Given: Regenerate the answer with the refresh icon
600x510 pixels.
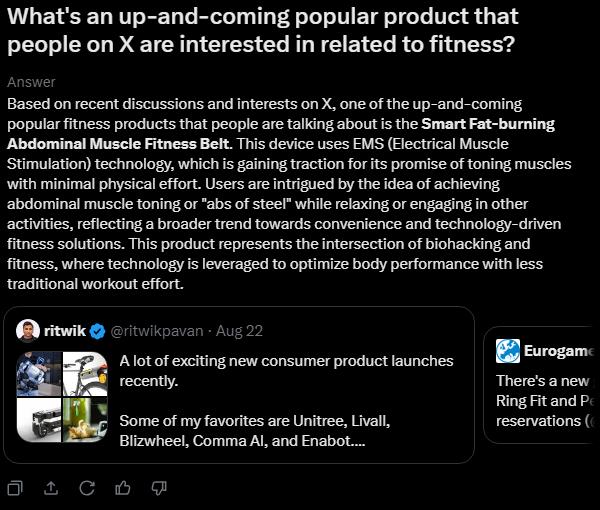Looking at the screenshot, I should pyautogui.click(x=87, y=487).
